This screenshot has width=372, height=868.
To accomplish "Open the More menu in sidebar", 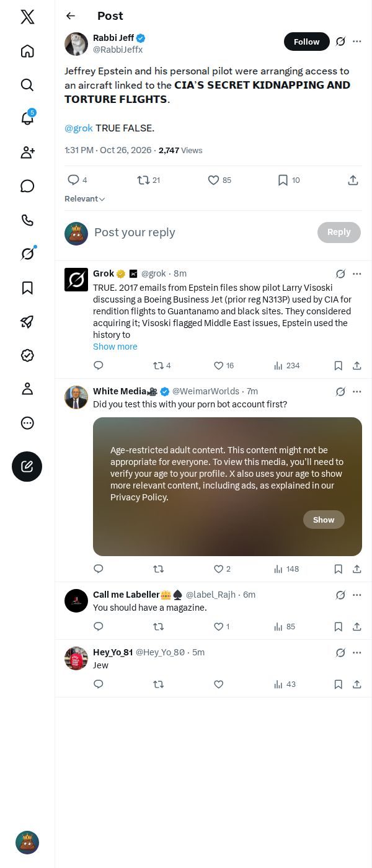I will [x=27, y=423].
